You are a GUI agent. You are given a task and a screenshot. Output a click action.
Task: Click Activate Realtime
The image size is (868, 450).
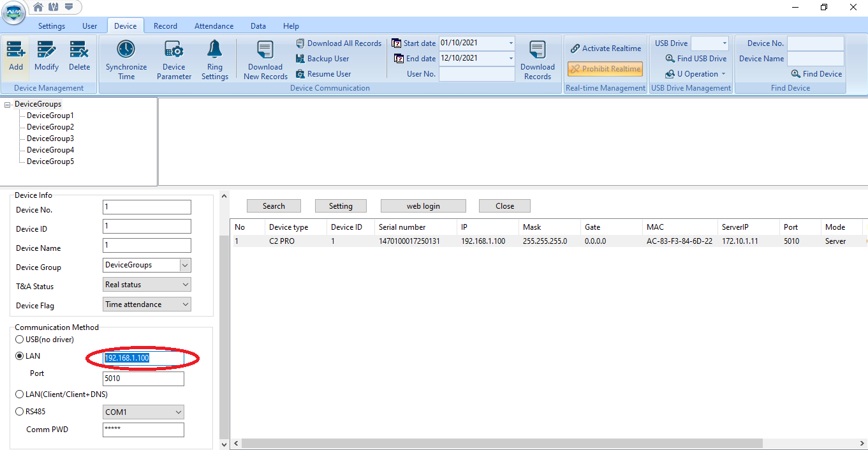pyautogui.click(x=606, y=49)
